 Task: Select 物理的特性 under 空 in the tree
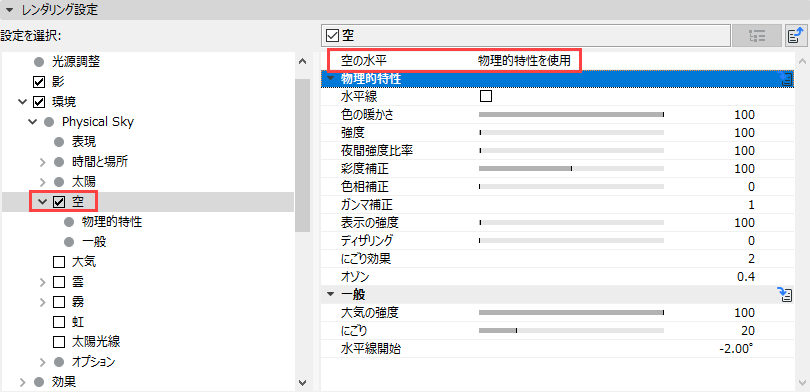(112, 222)
